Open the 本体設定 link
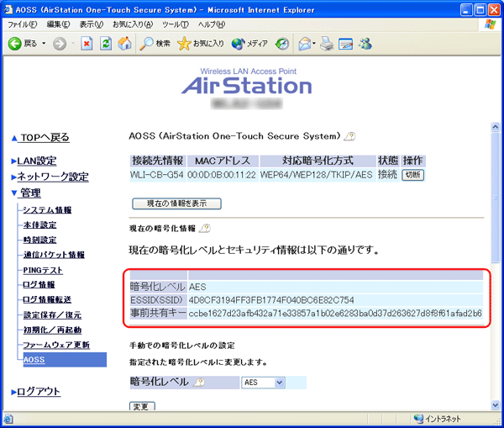This screenshot has height=428, width=504. click(39, 225)
